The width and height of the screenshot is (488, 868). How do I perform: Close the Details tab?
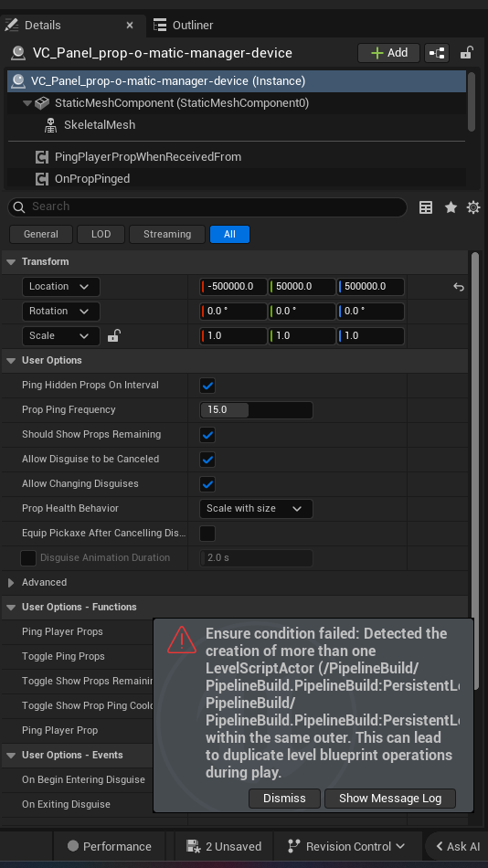coord(130,25)
